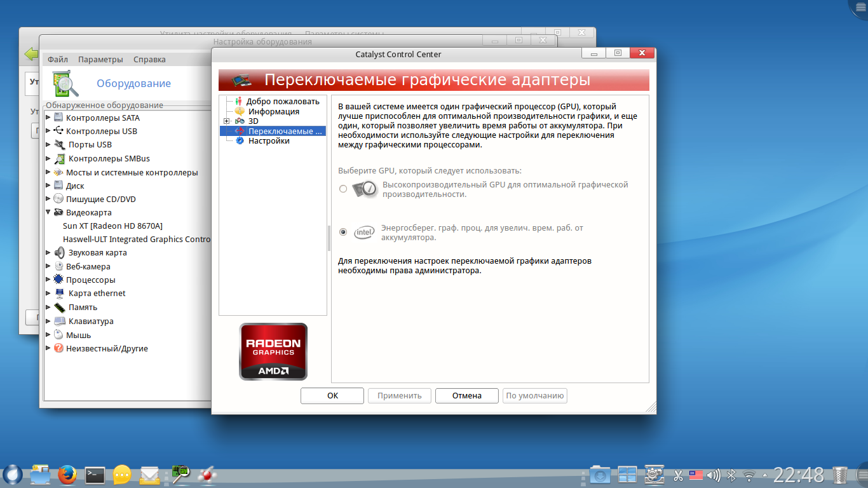This screenshot has width=868, height=488.
Task: Collapse the Видеокарта tree node
Action: (48, 213)
